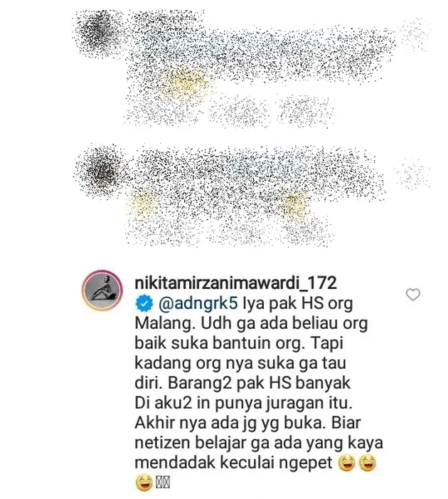
Task: Click the blue verified badge icon
Action: (144, 303)
